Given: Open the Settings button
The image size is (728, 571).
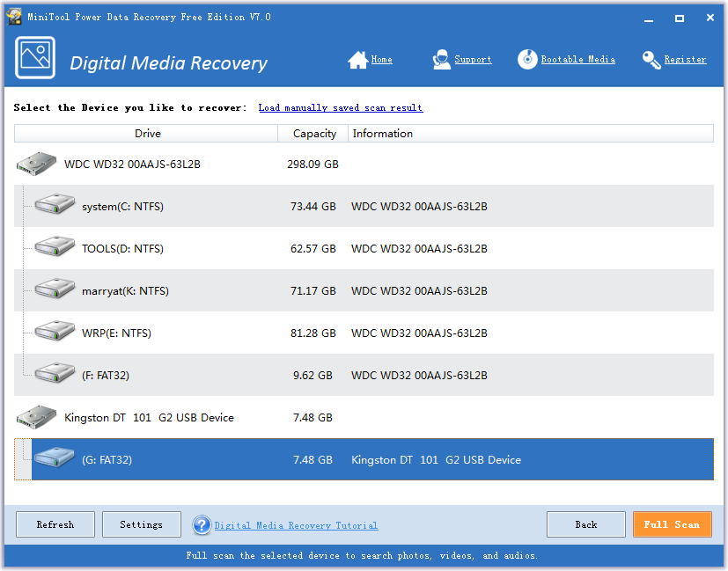Looking at the screenshot, I should [x=141, y=524].
